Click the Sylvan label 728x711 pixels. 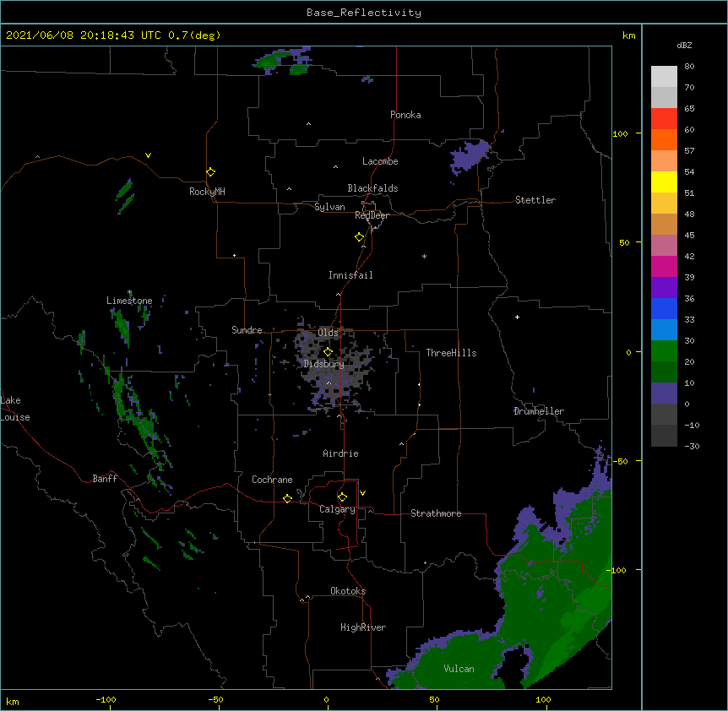(x=329, y=207)
